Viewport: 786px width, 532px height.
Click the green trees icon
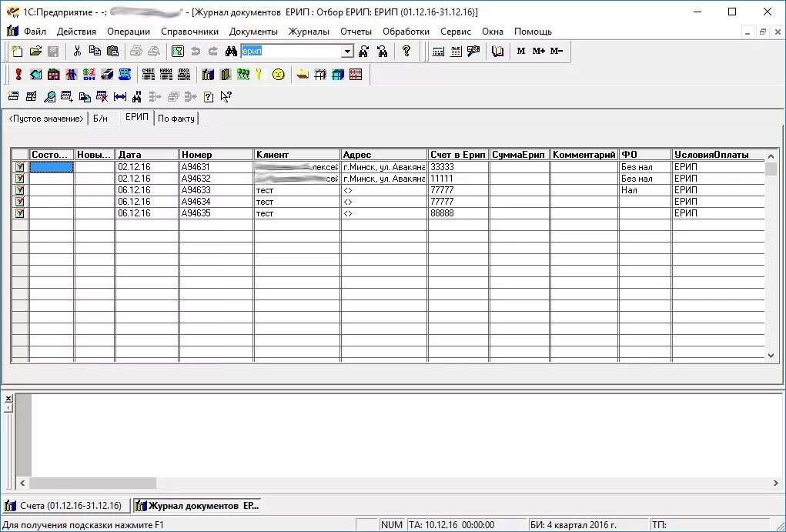[x=243, y=75]
